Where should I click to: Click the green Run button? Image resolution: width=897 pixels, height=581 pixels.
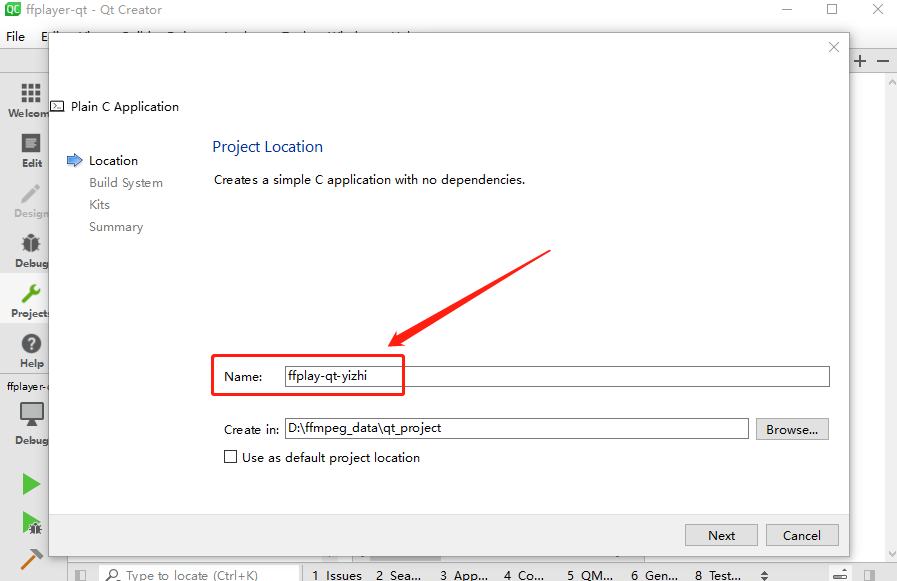pos(31,484)
